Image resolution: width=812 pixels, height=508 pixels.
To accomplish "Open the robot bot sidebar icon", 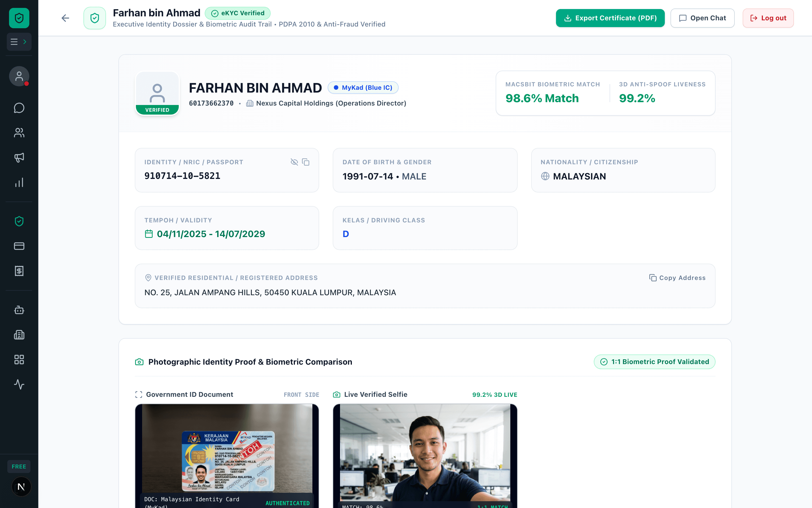I will coord(19,310).
